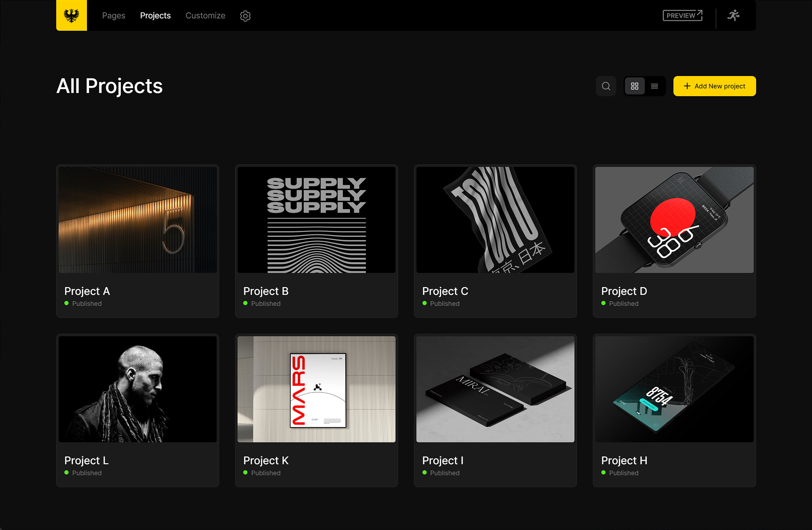Open Project I business cards thumbnail

(x=495, y=389)
